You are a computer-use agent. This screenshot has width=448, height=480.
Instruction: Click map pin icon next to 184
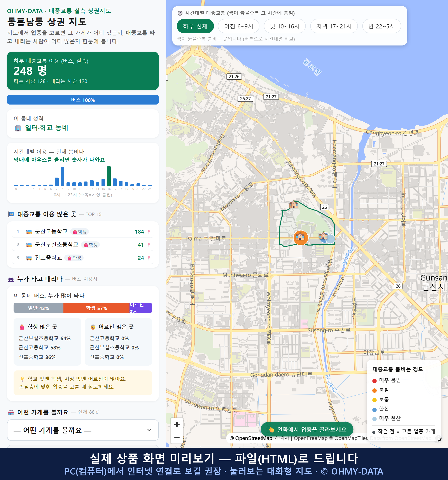(x=149, y=232)
